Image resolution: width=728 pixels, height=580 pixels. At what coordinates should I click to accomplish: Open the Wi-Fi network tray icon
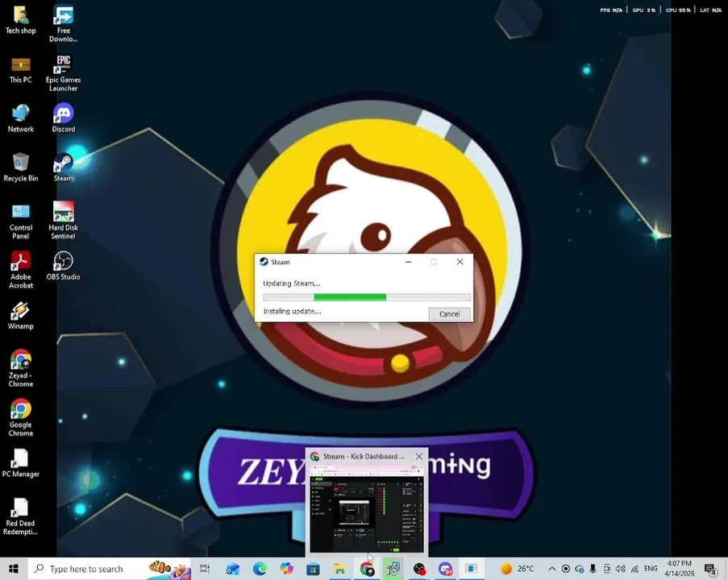[x=634, y=569]
